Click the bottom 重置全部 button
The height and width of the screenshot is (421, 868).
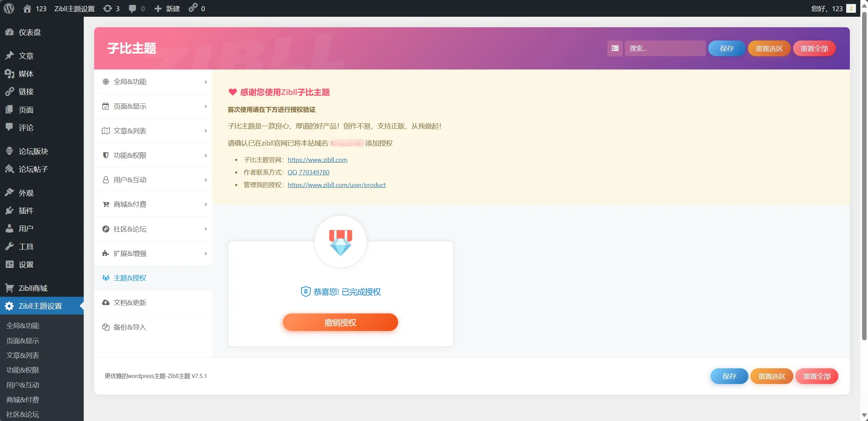point(817,376)
